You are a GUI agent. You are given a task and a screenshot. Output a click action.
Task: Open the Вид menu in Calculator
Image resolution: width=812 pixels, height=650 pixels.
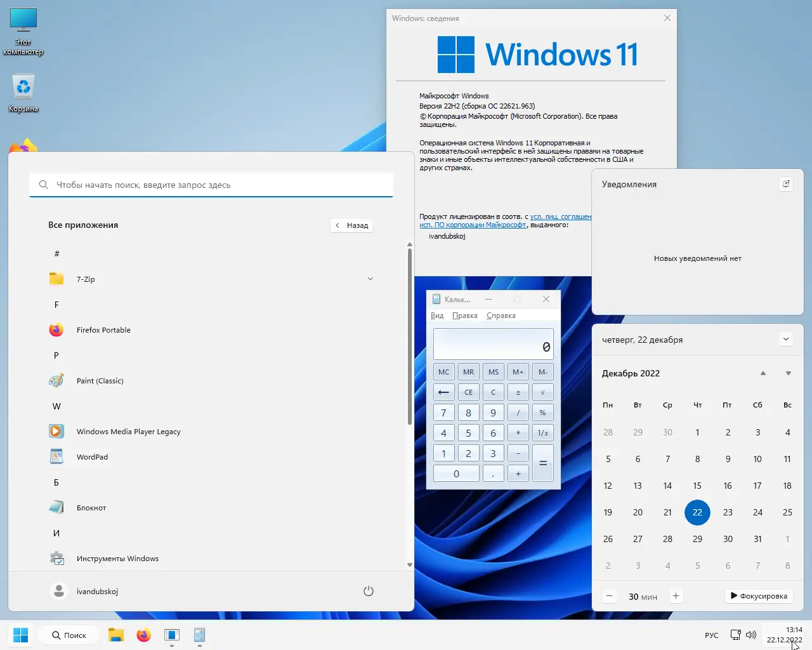click(x=437, y=315)
